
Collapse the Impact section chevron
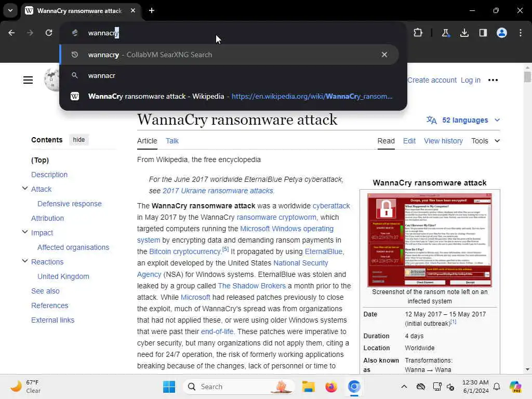click(25, 232)
